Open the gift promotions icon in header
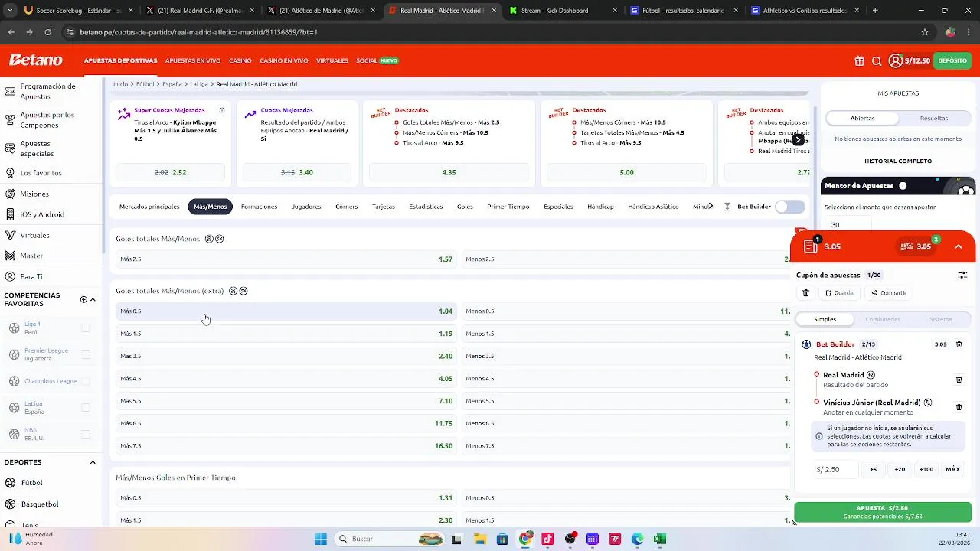This screenshot has width=980, height=551. 859,60
